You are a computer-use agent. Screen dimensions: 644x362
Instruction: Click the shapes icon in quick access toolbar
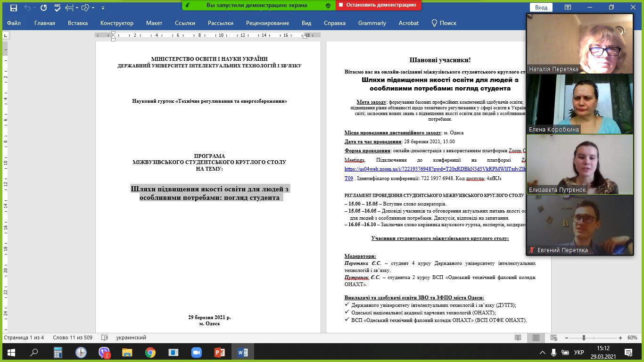click(85, 8)
